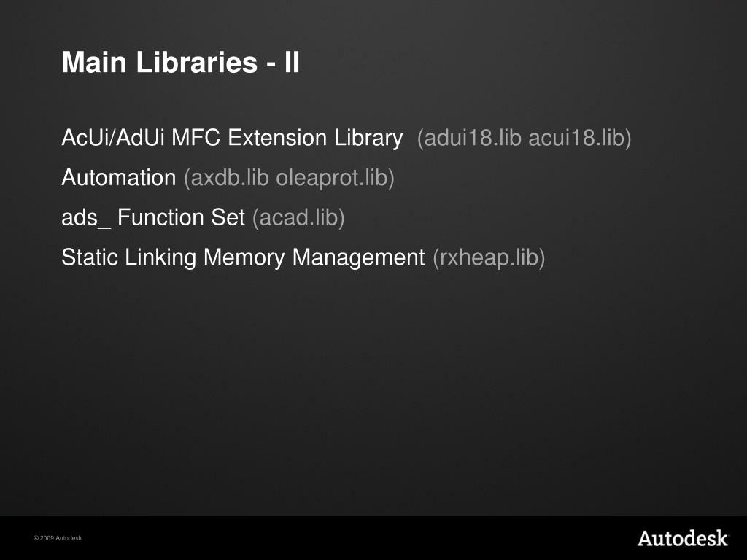
Task: Click acui18.lib in the first line
Action: [580, 138]
